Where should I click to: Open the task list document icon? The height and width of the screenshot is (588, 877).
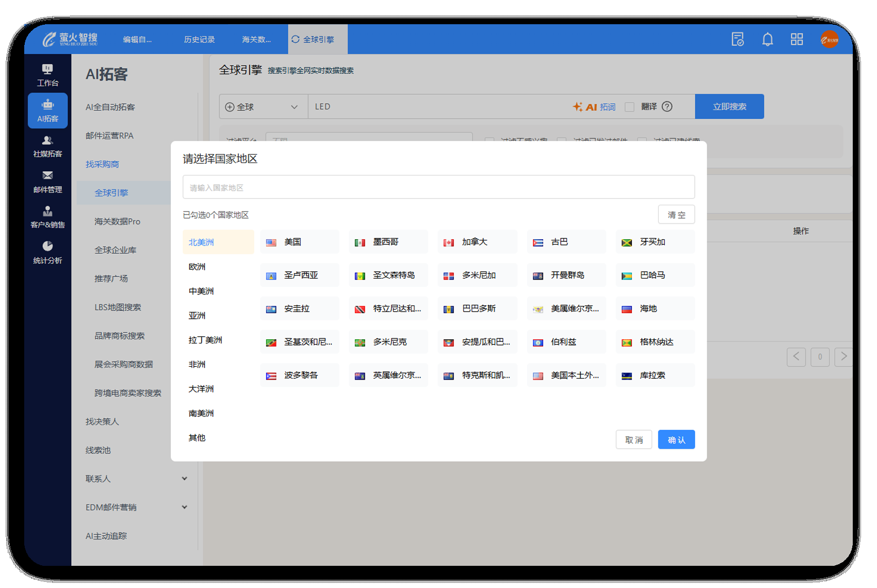click(738, 39)
